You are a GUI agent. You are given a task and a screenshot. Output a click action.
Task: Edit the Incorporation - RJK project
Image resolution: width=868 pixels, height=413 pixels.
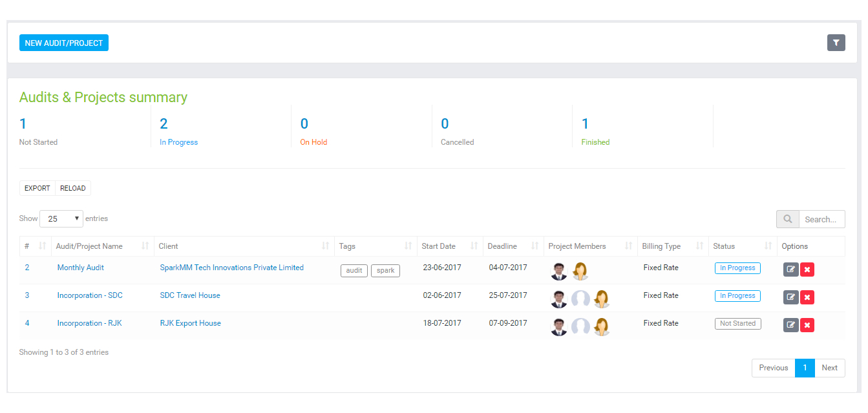[790, 325]
